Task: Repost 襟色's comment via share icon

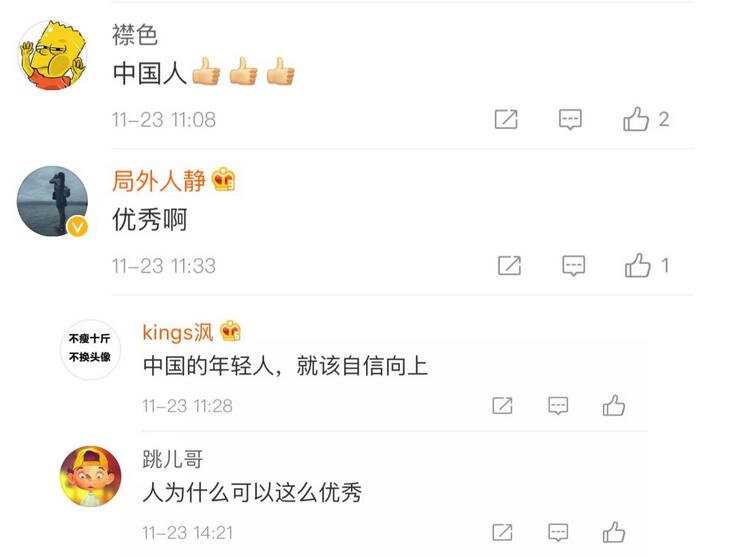Action: [x=506, y=119]
